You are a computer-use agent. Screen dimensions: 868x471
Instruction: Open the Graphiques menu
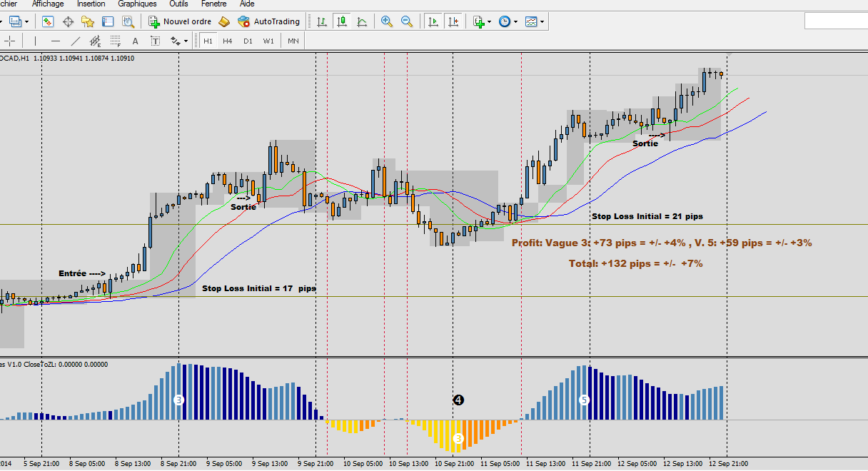tap(137, 4)
